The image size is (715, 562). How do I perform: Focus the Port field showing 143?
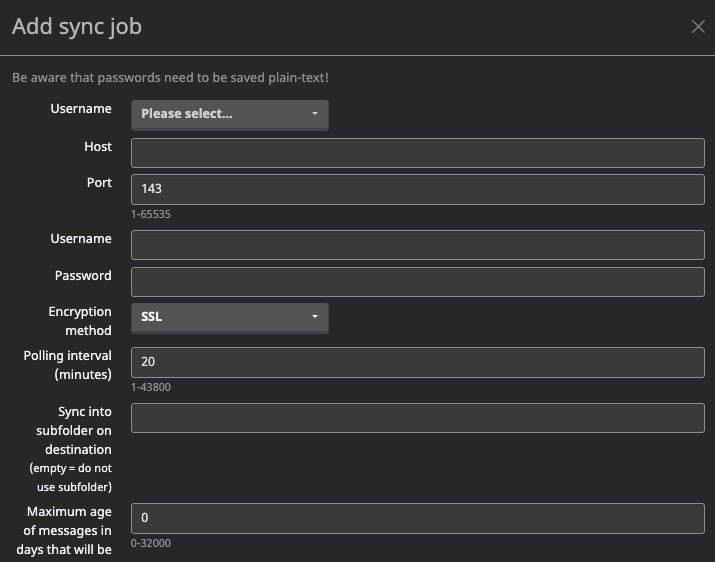(418, 189)
